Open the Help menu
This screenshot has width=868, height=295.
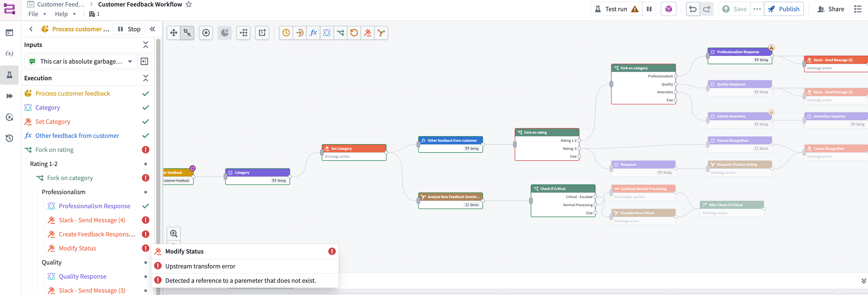(x=65, y=14)
